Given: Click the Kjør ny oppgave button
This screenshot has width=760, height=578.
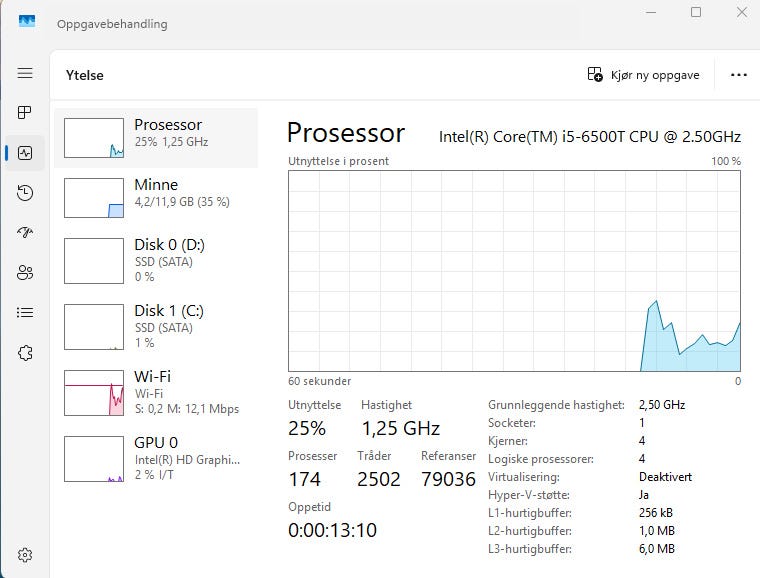Looking at the screenshot, I should 643,75.
